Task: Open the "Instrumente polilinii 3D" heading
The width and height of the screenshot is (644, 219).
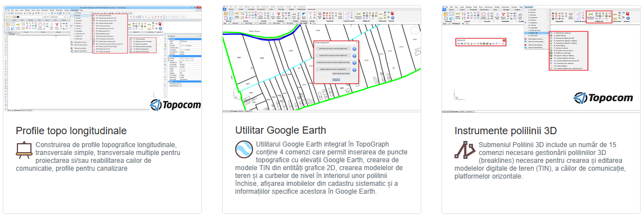Action: point(506,130)
